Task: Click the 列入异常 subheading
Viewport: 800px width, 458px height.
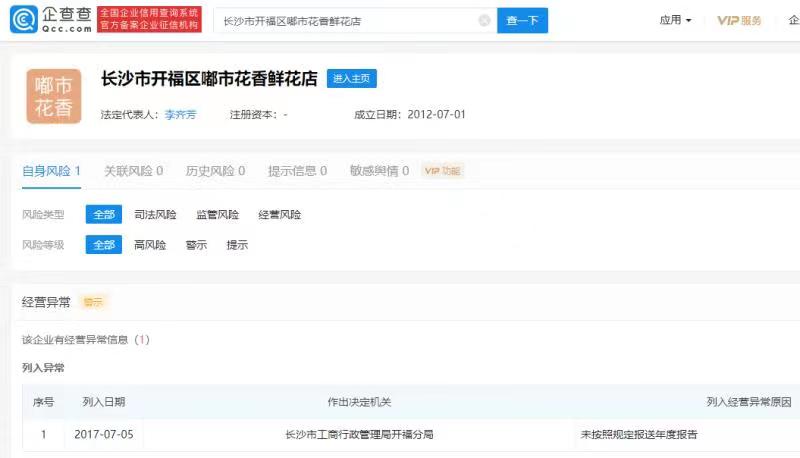Action: 43,368
